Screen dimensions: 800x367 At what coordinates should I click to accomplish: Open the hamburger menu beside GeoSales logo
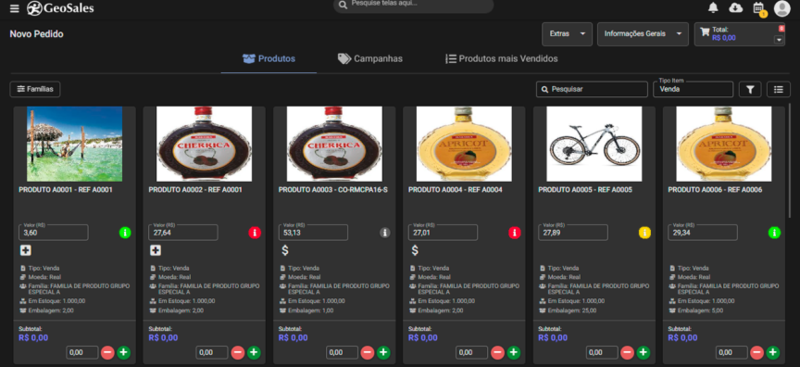click(x=14, y=9)
